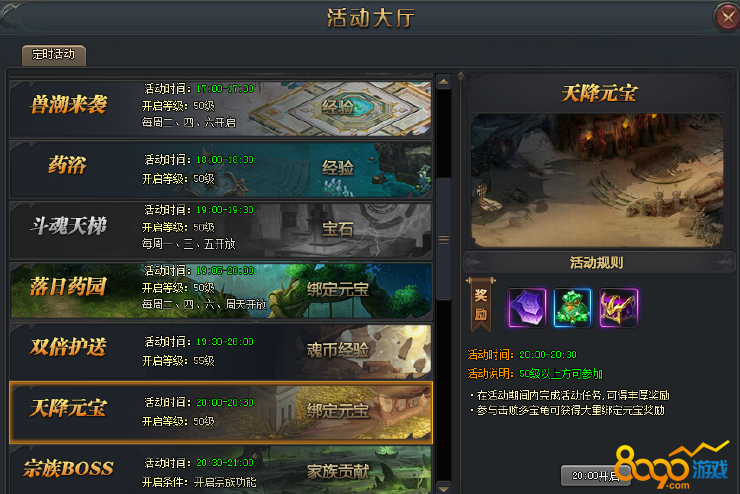This screenshot has height=494, width=740.
Task: Choose the 斗魂天梯 activity row
Action: point(220,230)
